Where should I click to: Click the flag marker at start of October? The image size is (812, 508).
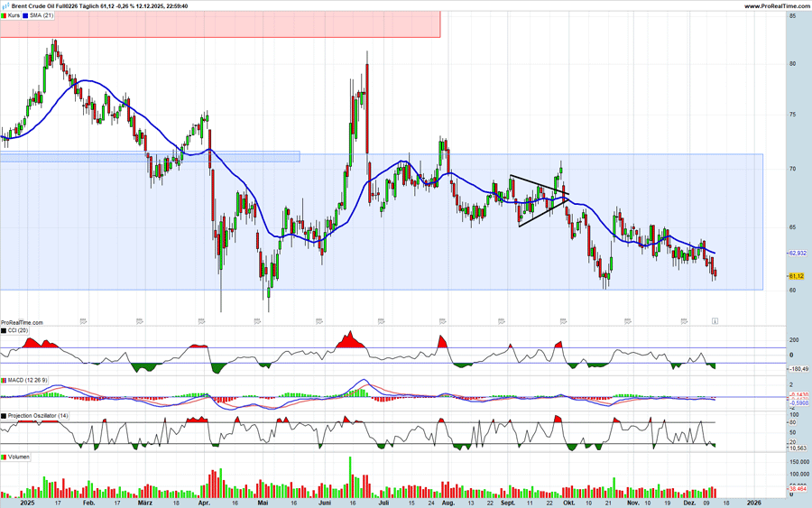(x=563, y=319)
